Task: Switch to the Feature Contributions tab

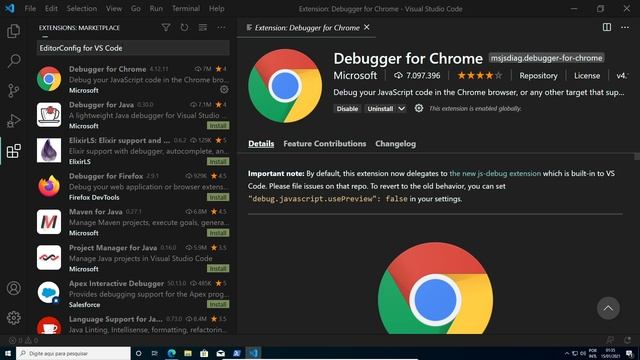Action: pyautogui.click(x=324, y=144)
